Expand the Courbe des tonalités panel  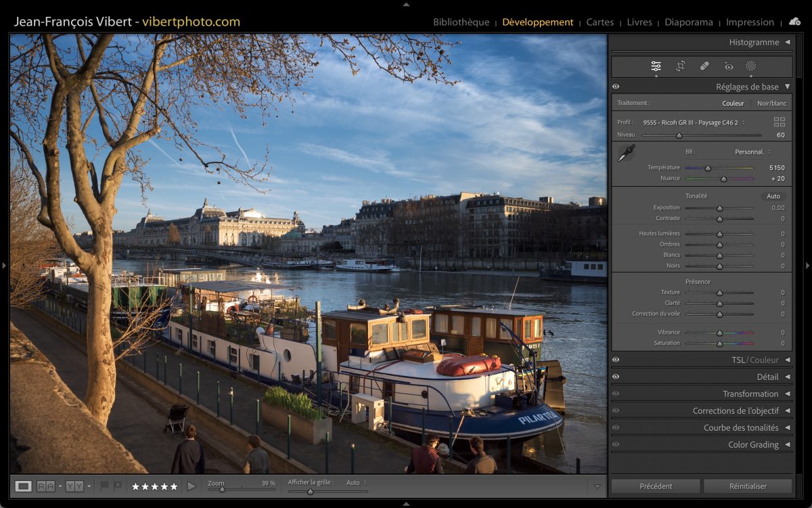tap(787, 427)
